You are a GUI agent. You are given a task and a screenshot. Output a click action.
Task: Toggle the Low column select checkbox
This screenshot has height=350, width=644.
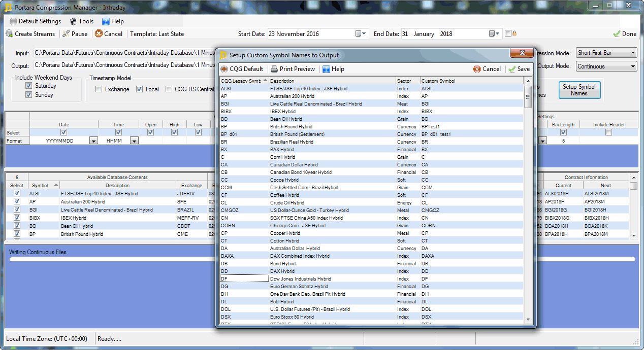point(198,132)
